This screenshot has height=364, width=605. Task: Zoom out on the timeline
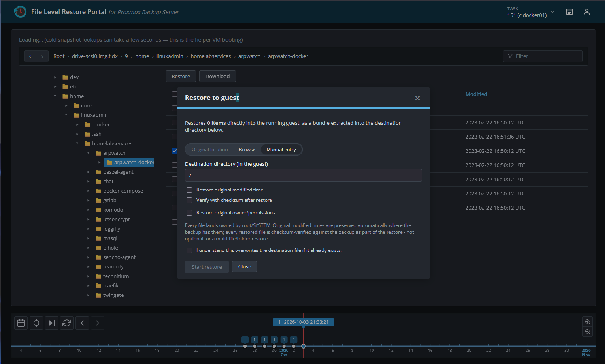(588, 332)
